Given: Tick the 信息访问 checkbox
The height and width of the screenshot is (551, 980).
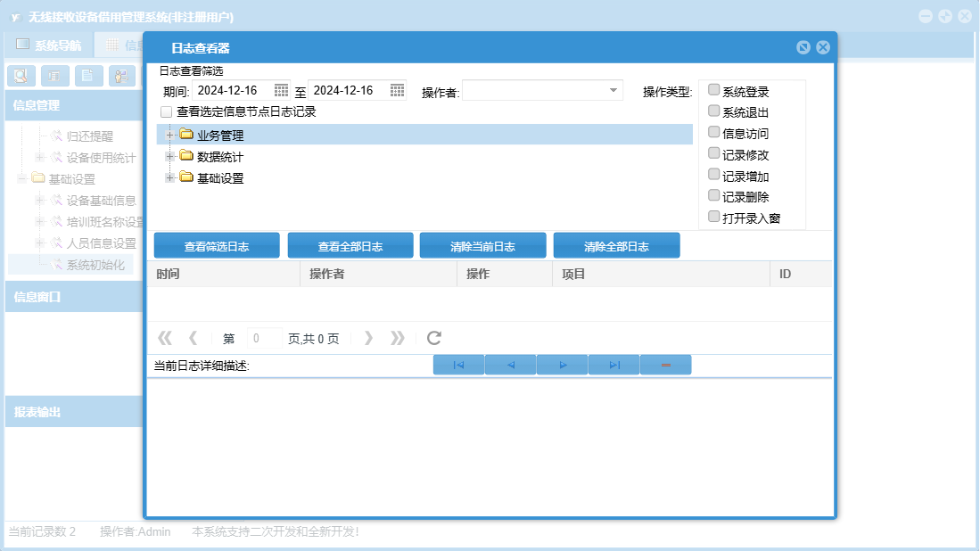Looking at the screenshot, I should (x=713, y=132).
